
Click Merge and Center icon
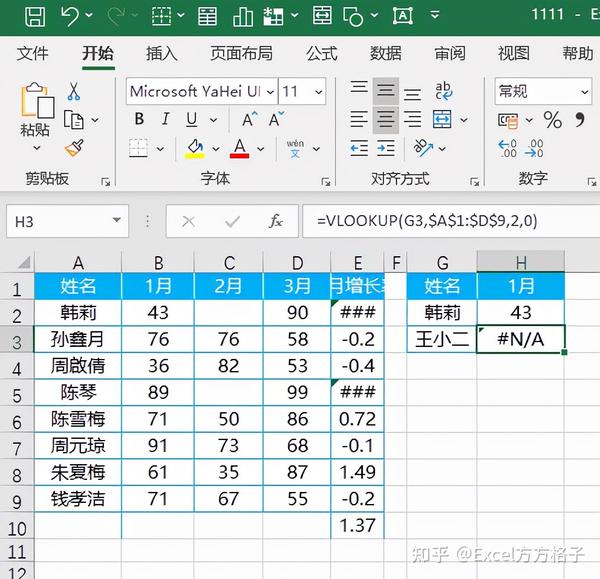[x=442, y=119]
